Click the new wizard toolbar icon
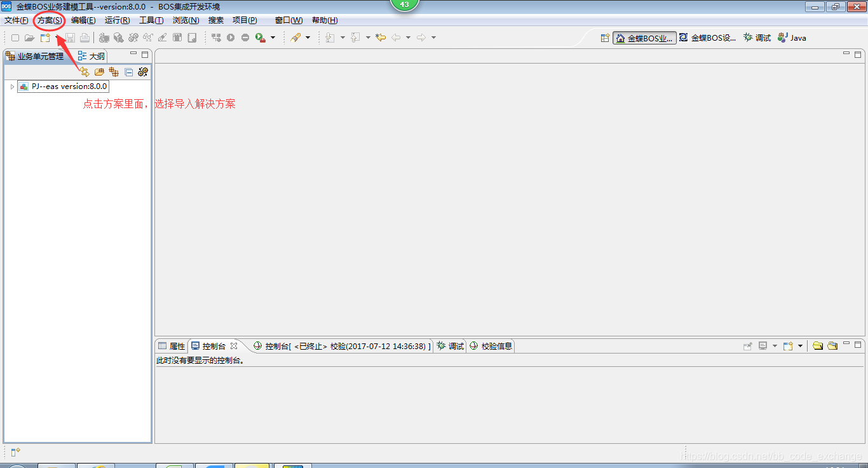This screenshot has width=868, height=468. [x=45, y=38]
